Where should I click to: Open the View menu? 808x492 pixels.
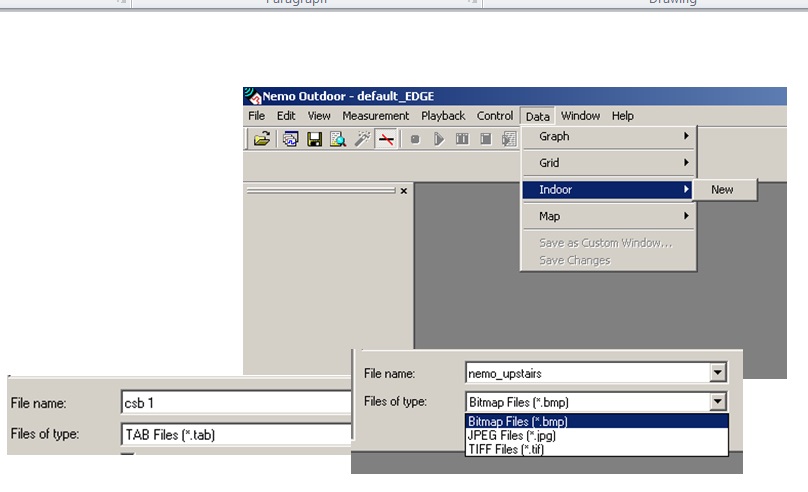coord(319,116)
